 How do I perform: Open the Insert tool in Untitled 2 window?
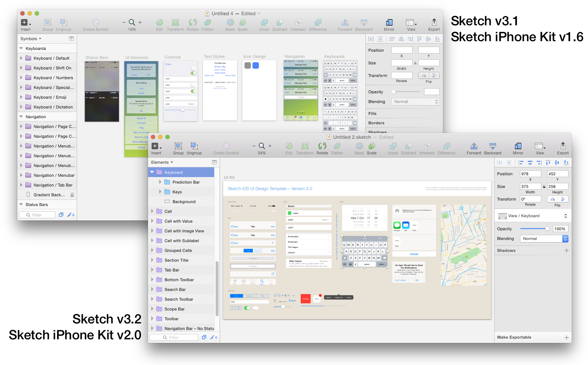[x=156, y=146]
